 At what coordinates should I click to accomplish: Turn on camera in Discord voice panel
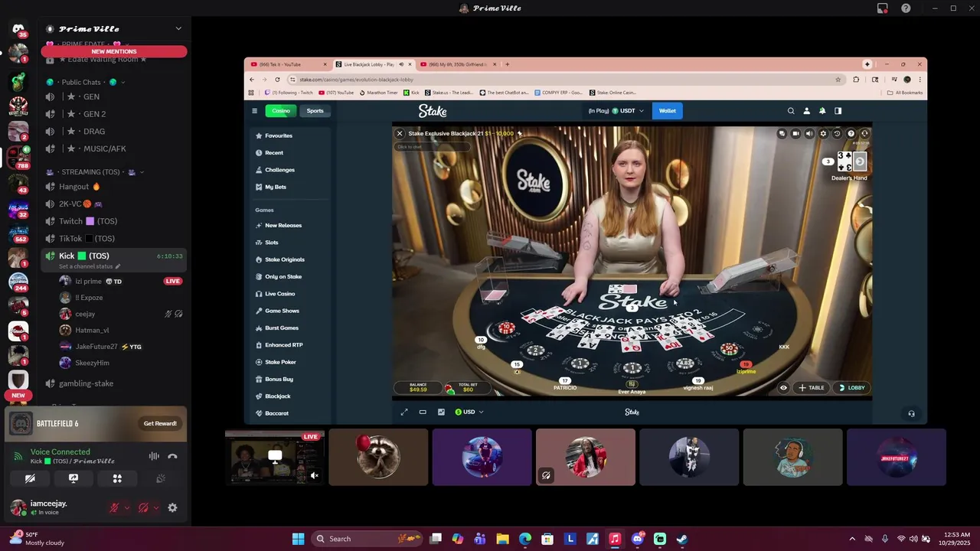[x=30, y=478]
